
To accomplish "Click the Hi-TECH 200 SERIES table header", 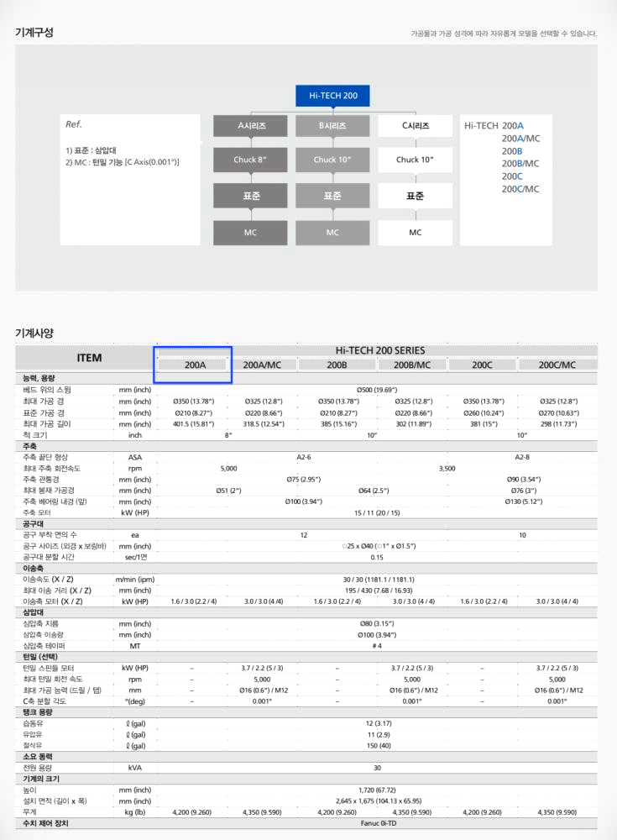I will point(379,350).
